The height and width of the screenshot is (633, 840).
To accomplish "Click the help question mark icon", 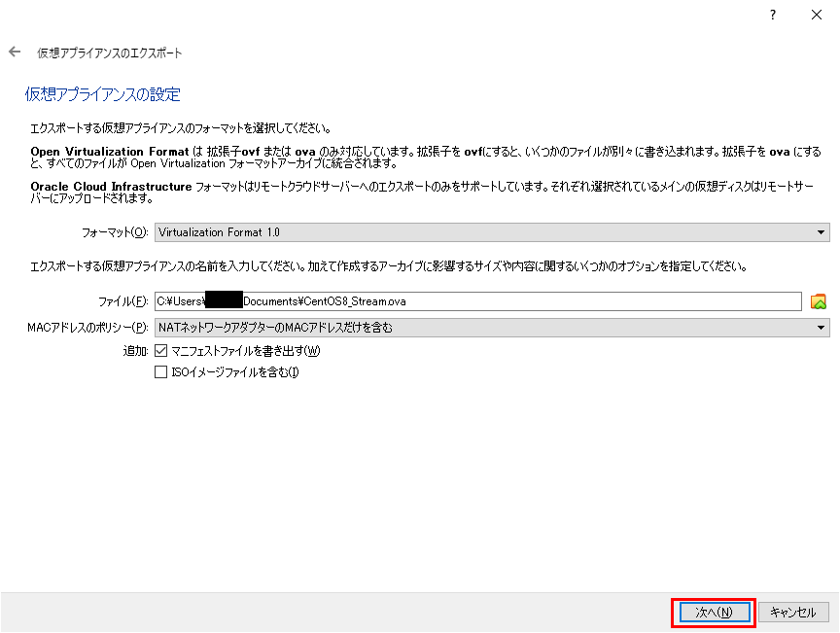I will [773, 15].
